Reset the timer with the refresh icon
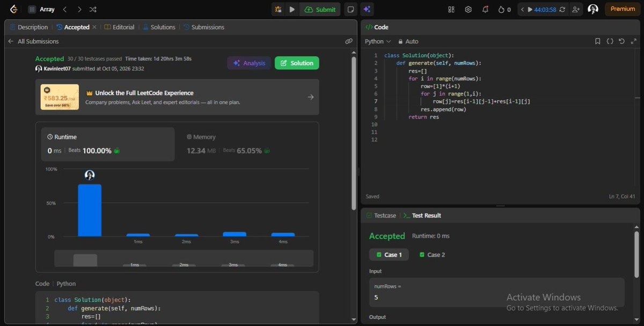This screenshot has width=644, height=326. tap(563, 9)
